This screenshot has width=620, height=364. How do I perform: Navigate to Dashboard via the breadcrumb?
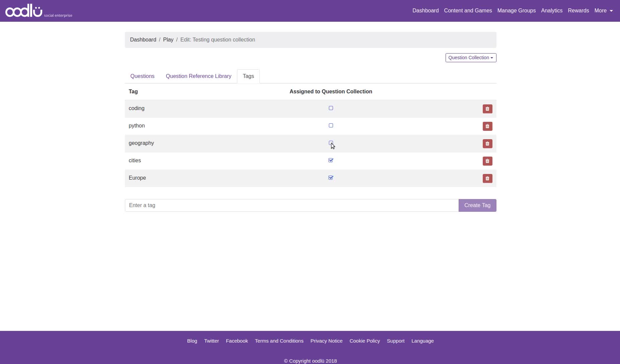[143, 39]
